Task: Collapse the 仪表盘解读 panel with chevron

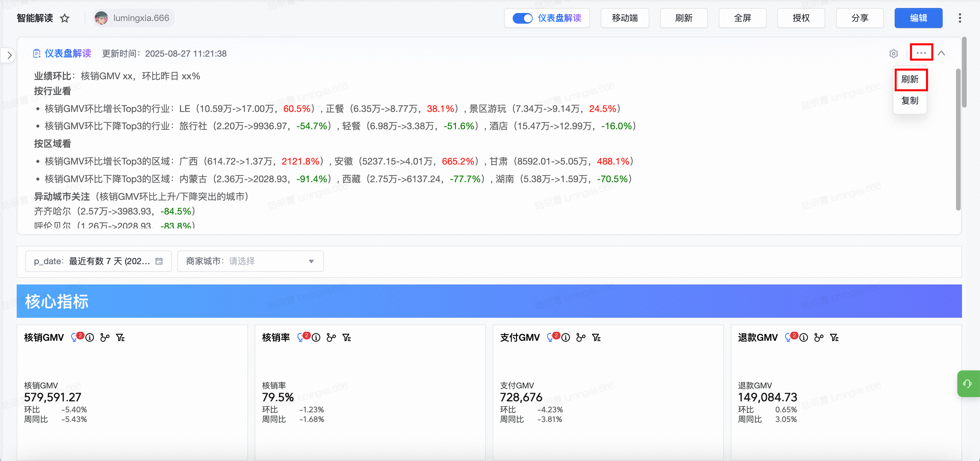Action: click(941, 53)
